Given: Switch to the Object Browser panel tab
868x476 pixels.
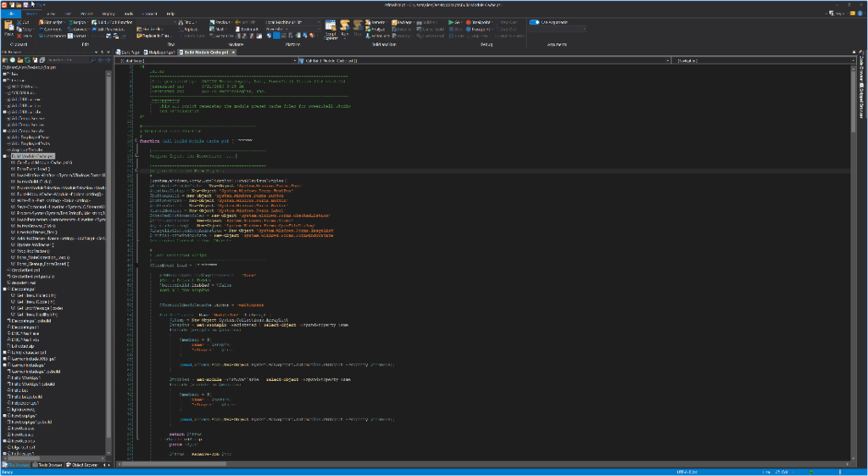Looking at the screenshot, I should (82, 465).
